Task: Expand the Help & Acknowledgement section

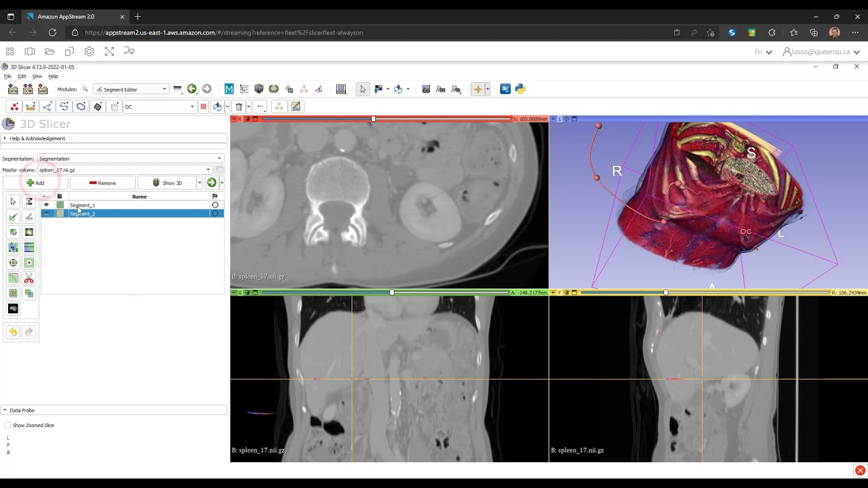Action: 114,138
